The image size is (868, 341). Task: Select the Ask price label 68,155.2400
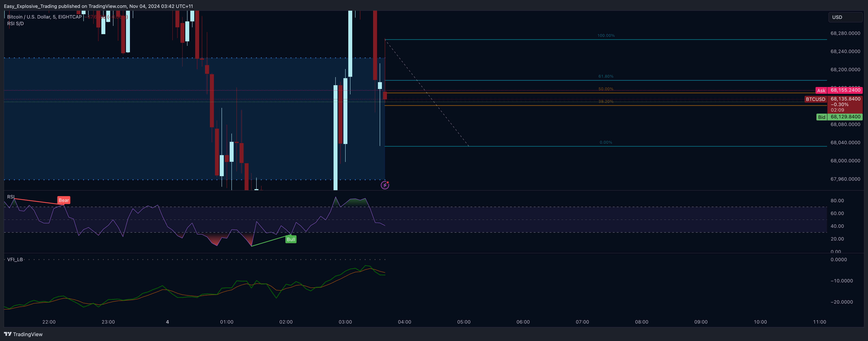click(845, 90)
